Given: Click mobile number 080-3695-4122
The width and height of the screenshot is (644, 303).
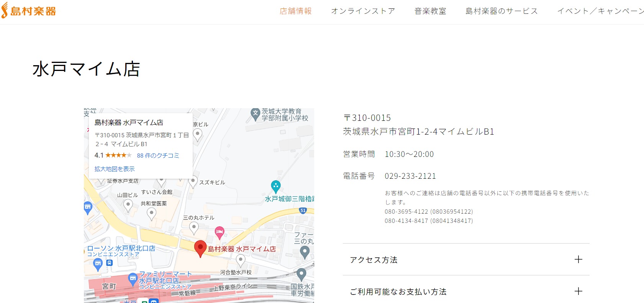Looking at the screenshot, I should pos(429,212).
